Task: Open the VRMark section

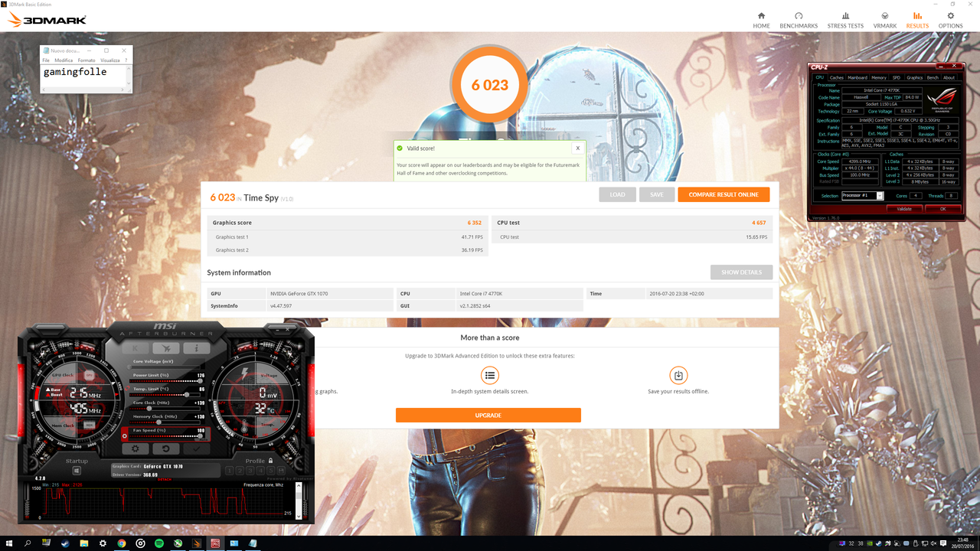Action: tap(885, 20)
